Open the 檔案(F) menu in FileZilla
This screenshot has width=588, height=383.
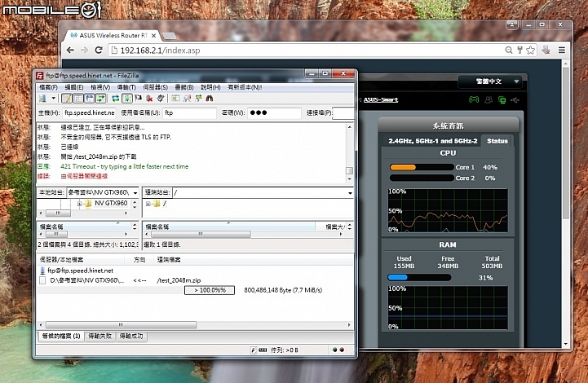(48, 87)
